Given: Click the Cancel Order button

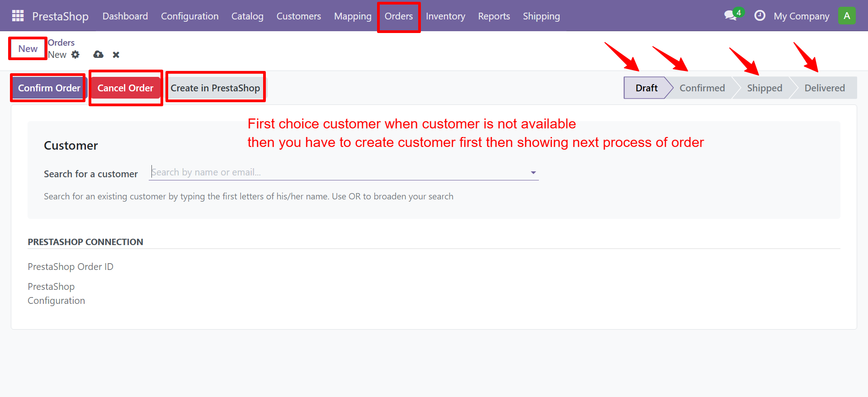Looking at the screenshot, I should [125, 88].
